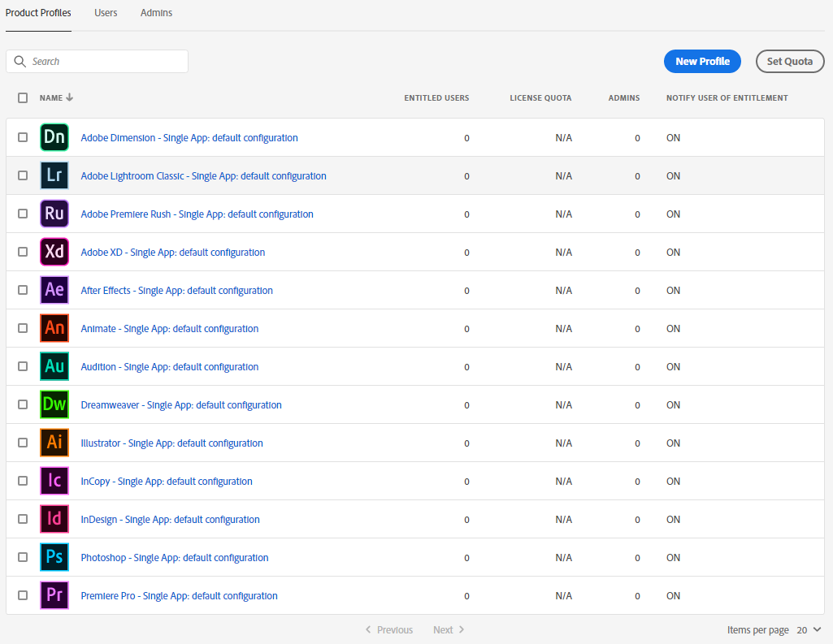Click the Illustrator Ai icon
Screen dimensions: 833x644
[x=54, y=443]
